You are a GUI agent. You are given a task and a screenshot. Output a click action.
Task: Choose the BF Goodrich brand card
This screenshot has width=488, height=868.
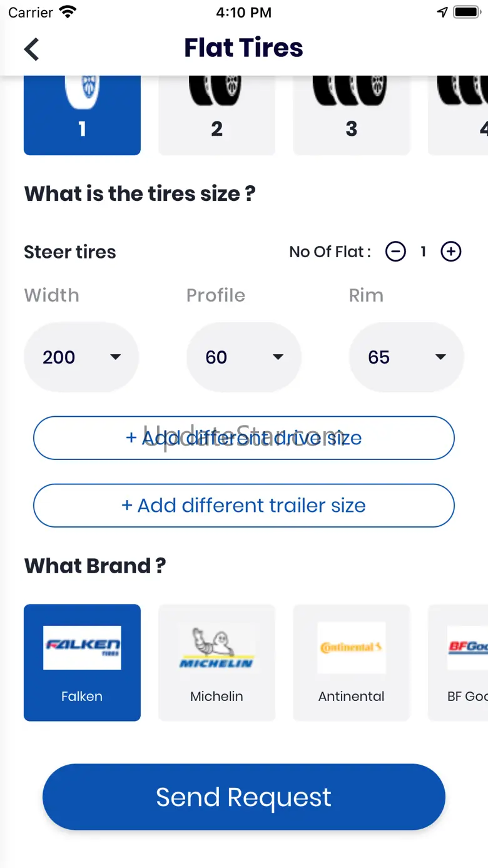pyautogui.click(x=458, y=663)
